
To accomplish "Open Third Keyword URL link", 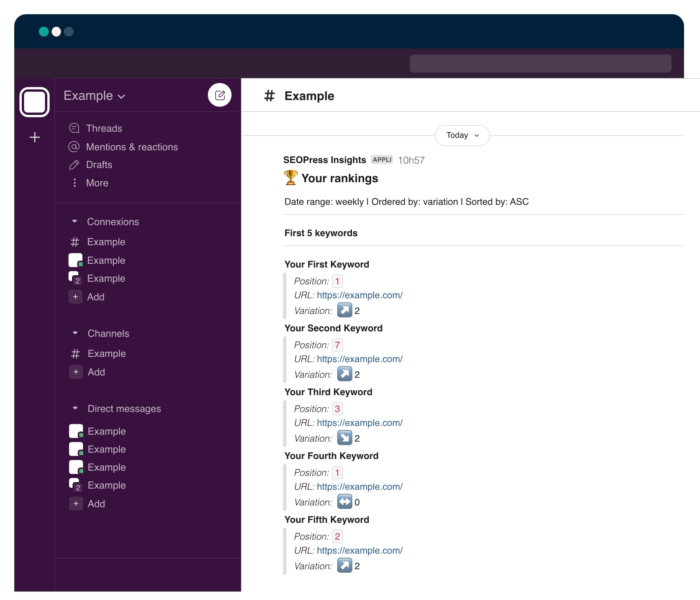I will [x=360, y=423].
